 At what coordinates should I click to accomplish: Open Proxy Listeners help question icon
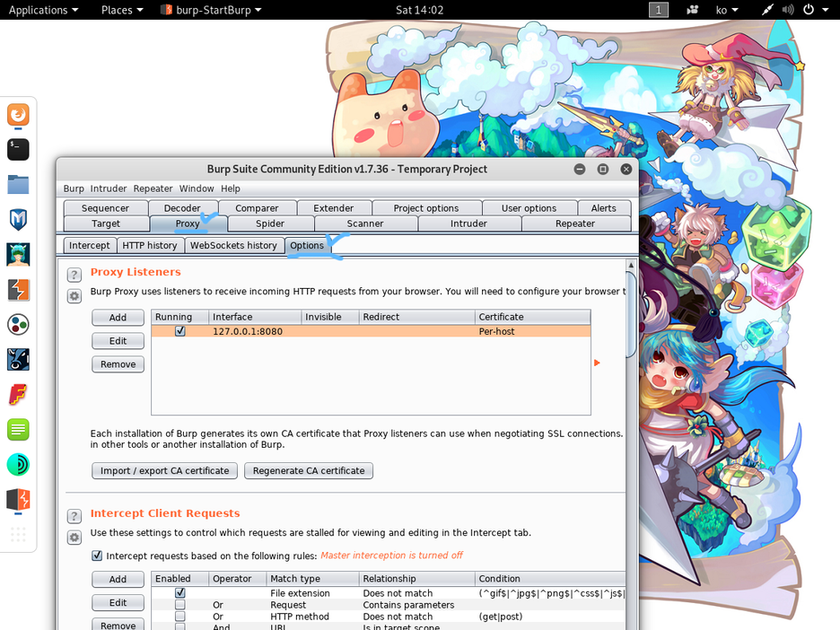[x=74, y=275]
